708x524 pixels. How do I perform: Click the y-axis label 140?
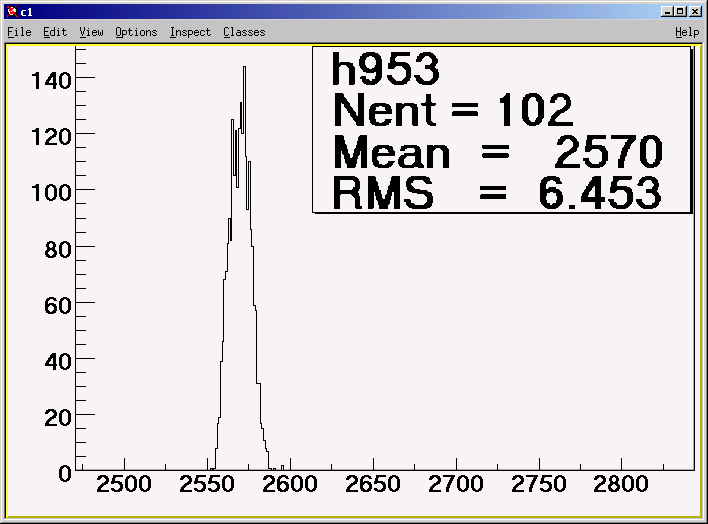point(51,81)
